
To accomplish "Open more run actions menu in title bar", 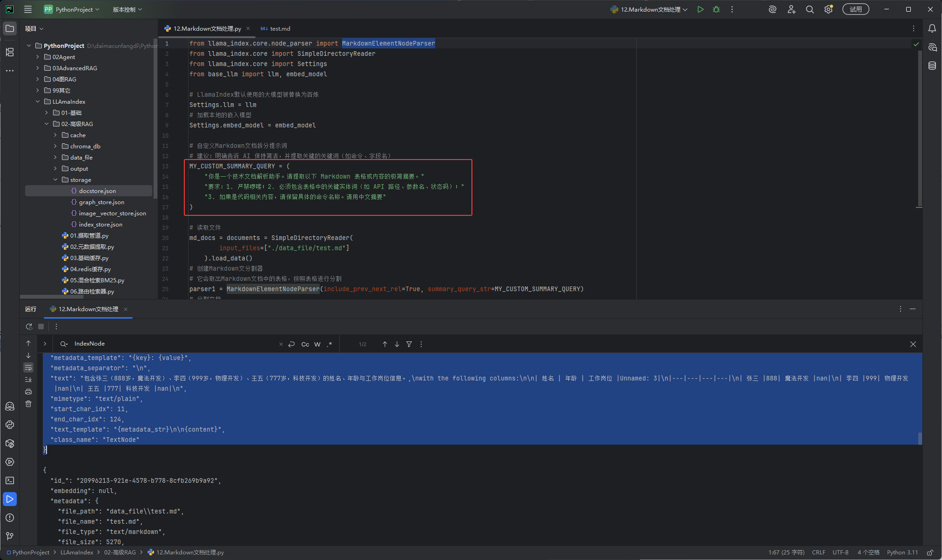I will point(732,9).
